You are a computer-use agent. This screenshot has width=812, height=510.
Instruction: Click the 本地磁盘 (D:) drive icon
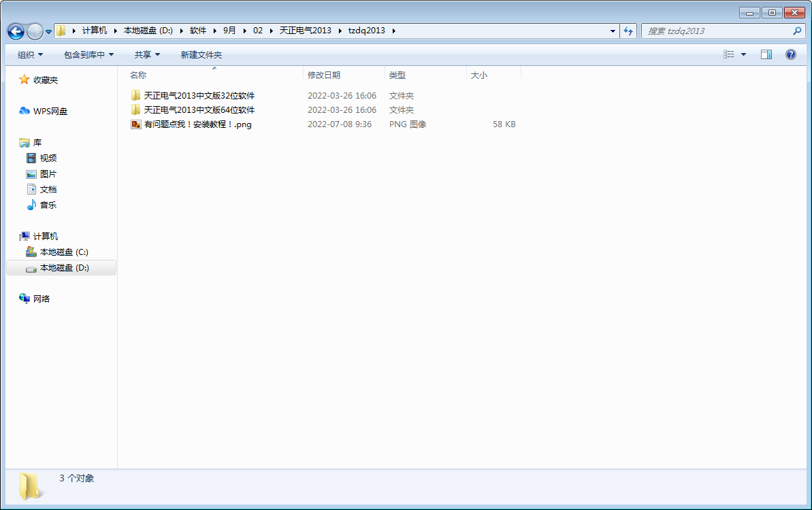click(x=31, y=269)
